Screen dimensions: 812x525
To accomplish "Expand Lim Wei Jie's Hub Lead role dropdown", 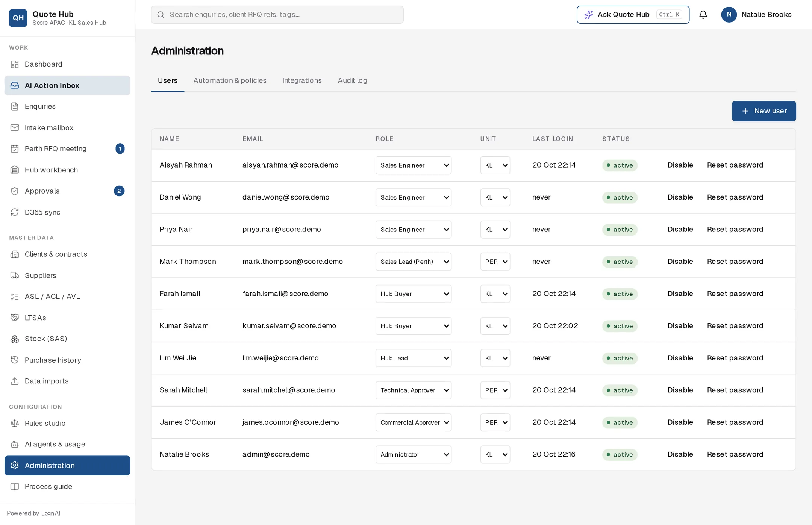I will [x=413, y=358].
